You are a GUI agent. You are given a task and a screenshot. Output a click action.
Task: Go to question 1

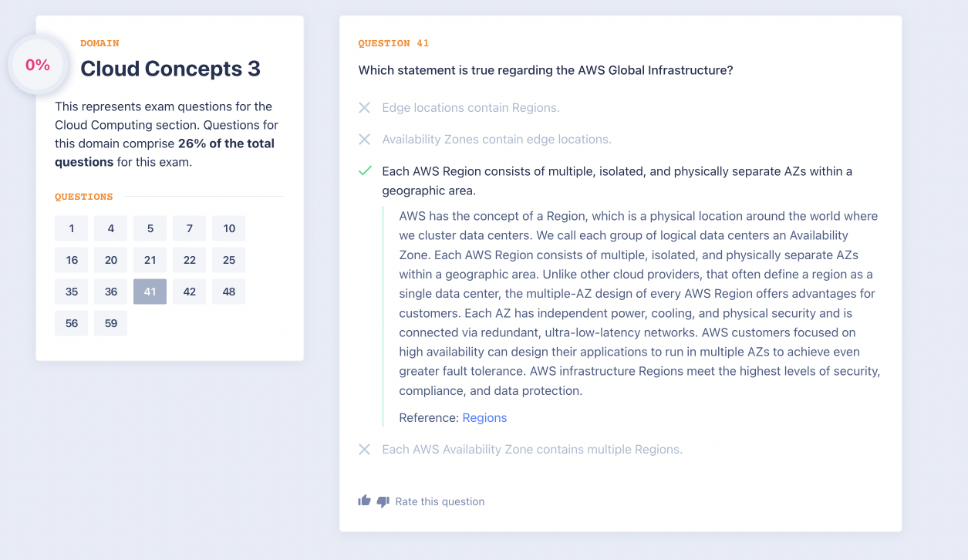coord(72,228)
